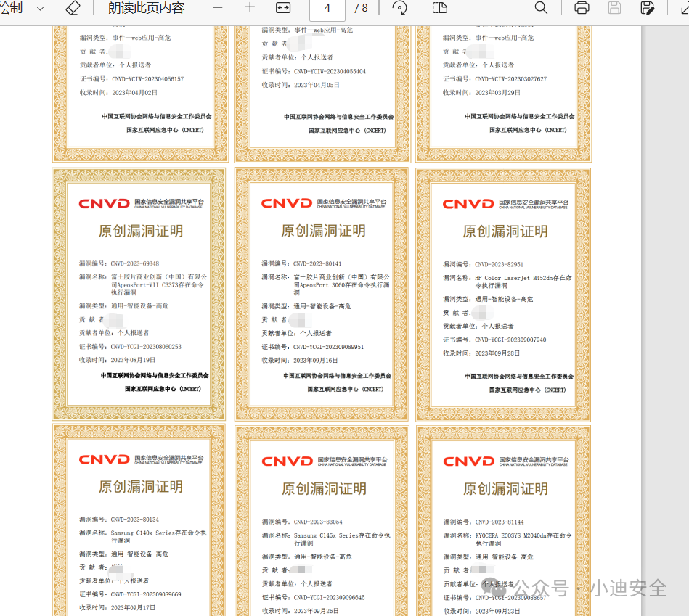The image size is (689, 616).
Task: Select the eraser tool in toolbar
Action: click(73, 8)
